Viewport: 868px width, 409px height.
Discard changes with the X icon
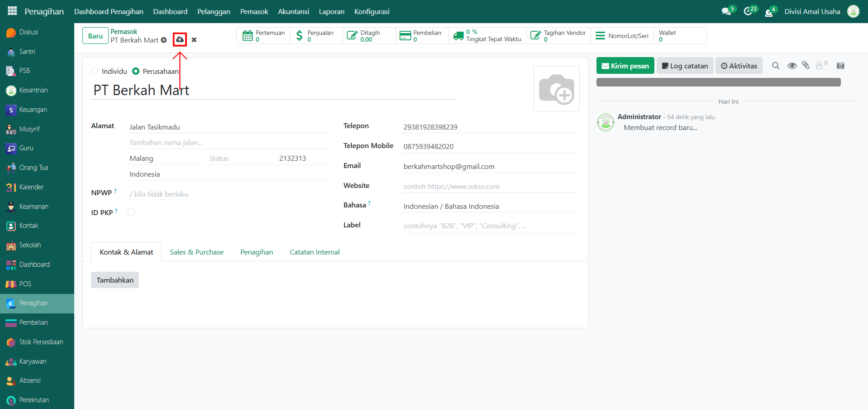pyautogui.click(x=194, y=40)
